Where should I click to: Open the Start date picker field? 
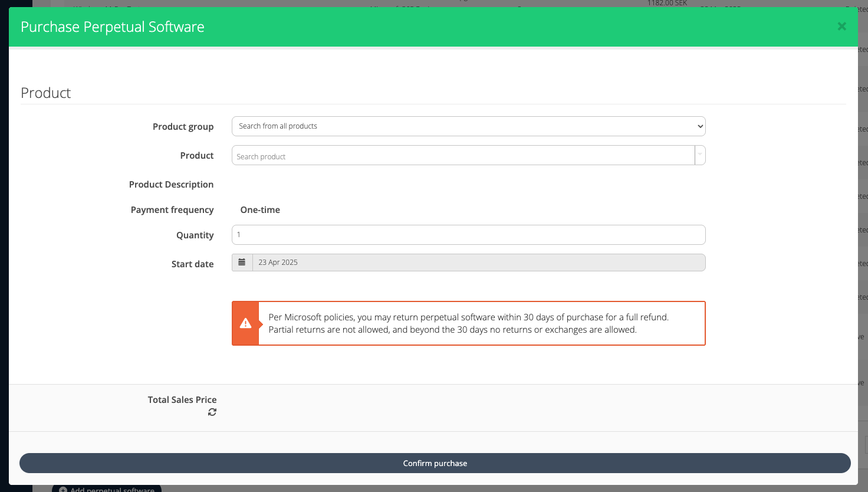click(x=478, y=263)
